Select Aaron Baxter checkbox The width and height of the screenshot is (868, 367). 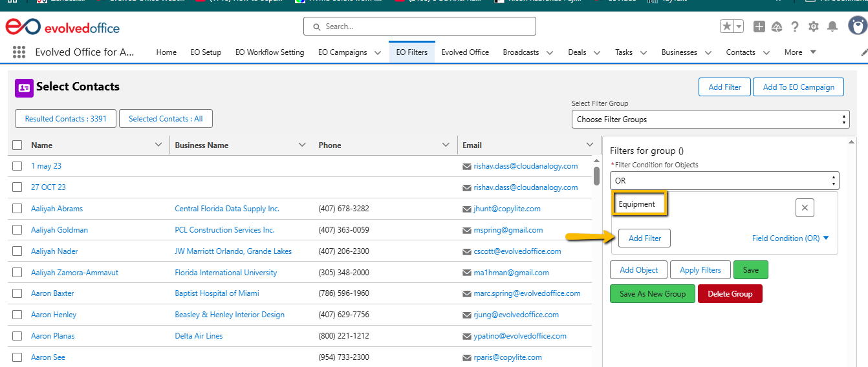coord(17,293)
